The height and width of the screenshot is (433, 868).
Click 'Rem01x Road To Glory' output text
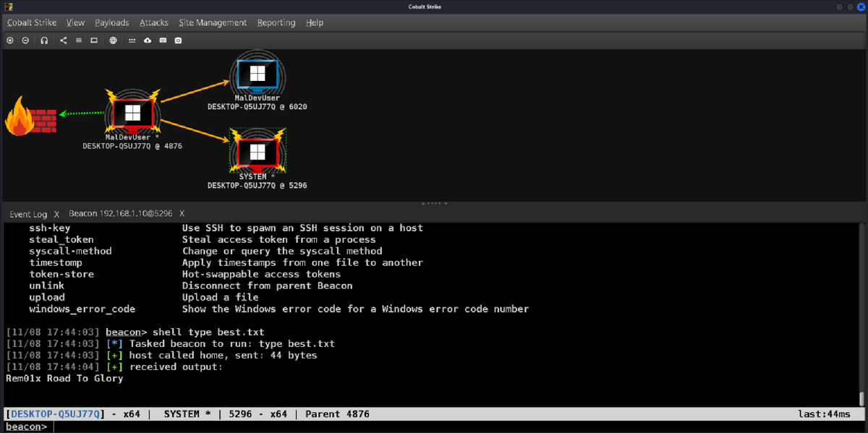(64, 378)
